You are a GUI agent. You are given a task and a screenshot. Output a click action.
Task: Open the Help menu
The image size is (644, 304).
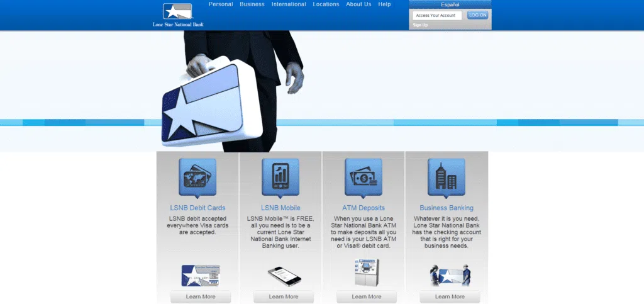pos(384,4)
